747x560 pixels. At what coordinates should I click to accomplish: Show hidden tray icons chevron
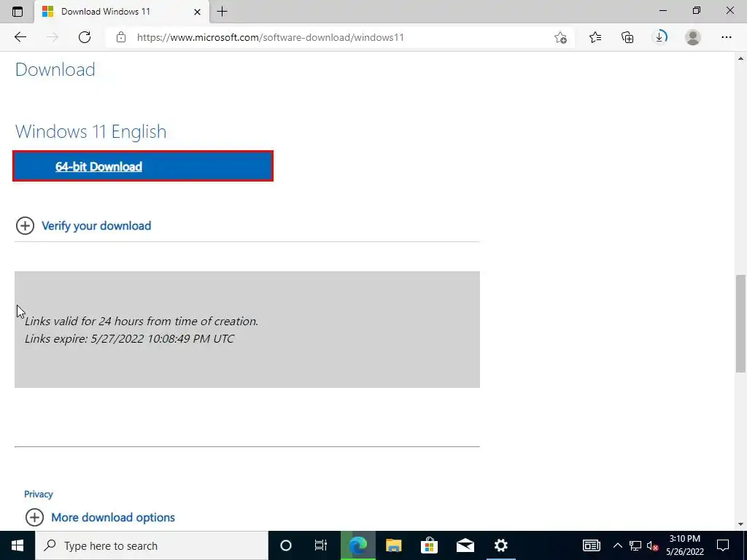tap(617, 545)
